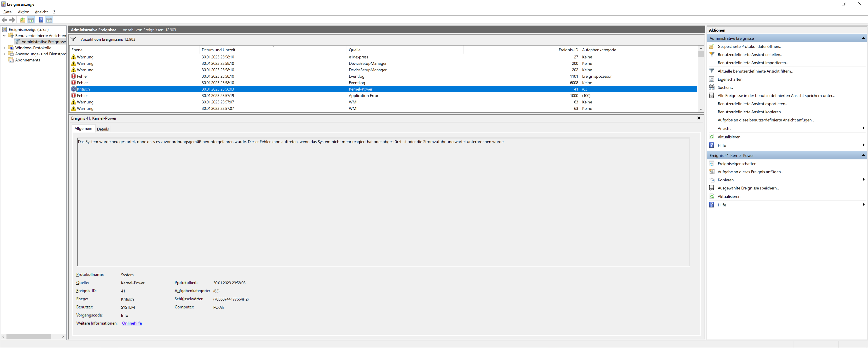The height and width of the screenshot is (348, 868).
Task: Click the back arrow toolbar icon
Action: pos(4,20)
